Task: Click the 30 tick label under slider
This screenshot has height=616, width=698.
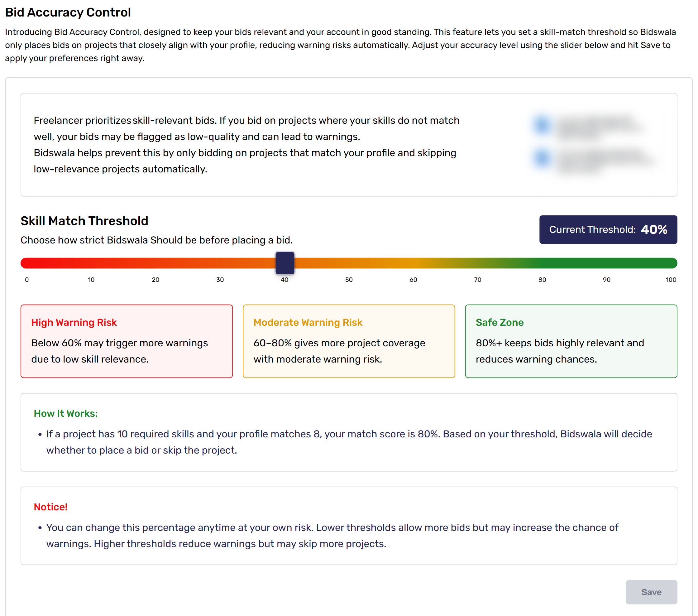Action: coord(220,279)
